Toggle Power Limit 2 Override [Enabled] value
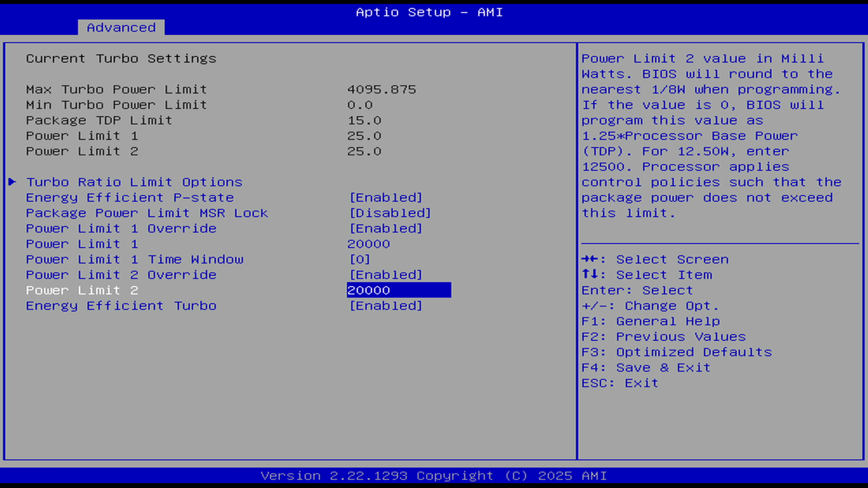This screenshot has width=868, height=488. pyautogui.click(x=386, y=275)
